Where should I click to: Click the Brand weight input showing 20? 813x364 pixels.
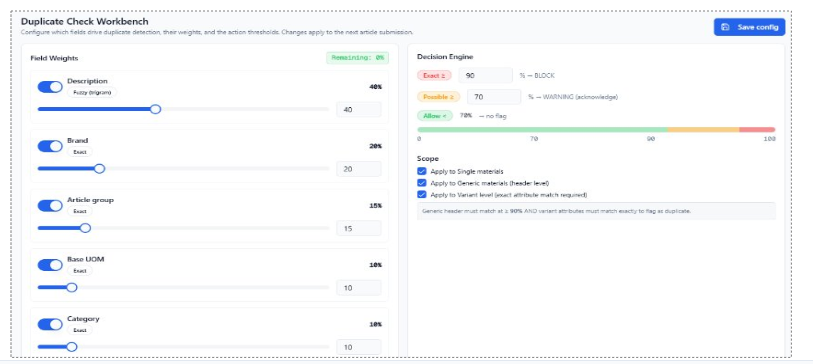[359, 169]
